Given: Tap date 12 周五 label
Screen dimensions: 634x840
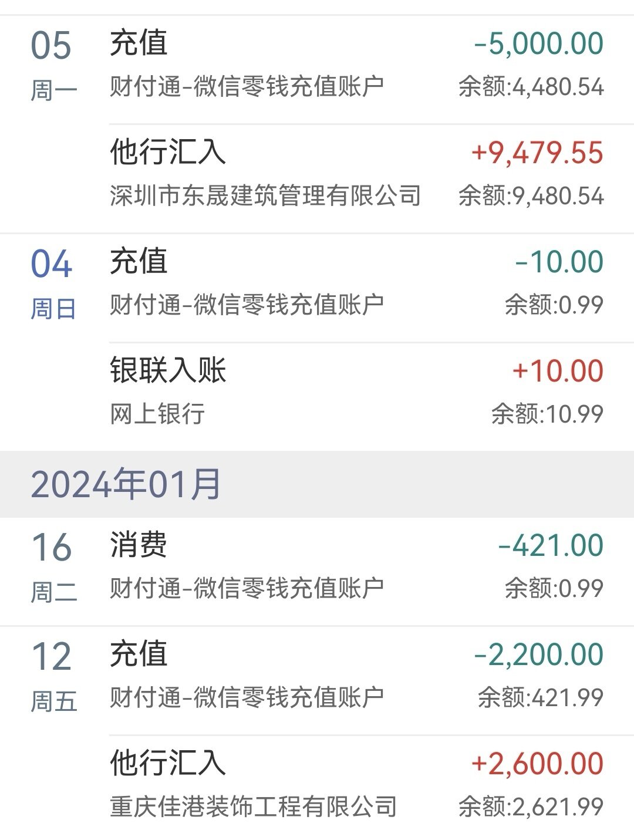Looking at the screenshot, I should [53, 677].
